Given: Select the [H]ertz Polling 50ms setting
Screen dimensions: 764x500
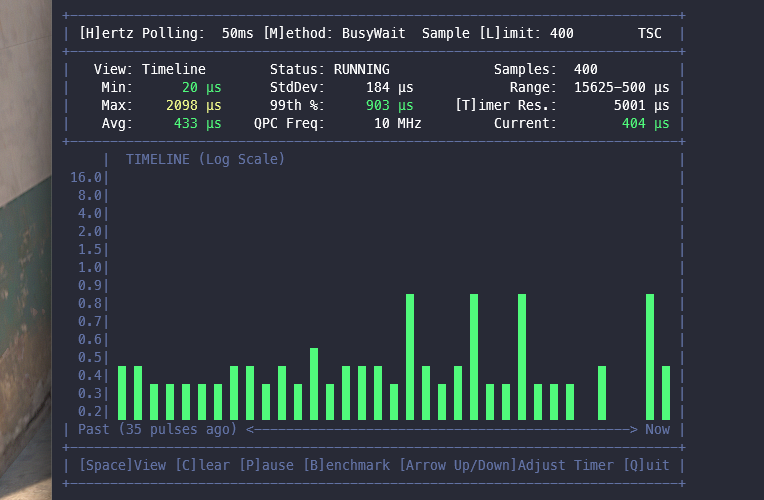Looking at the screenshot, I should pyautogui.click(x=166, y=33).
